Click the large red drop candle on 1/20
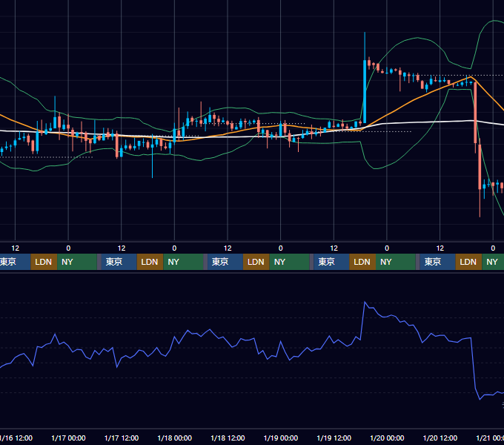 475,113
